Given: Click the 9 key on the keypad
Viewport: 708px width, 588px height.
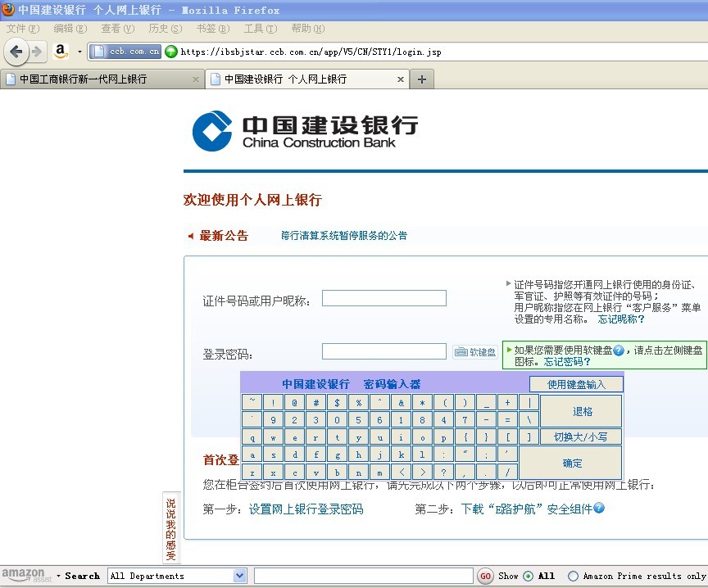Looking at the screenshot, I should 273,419.
